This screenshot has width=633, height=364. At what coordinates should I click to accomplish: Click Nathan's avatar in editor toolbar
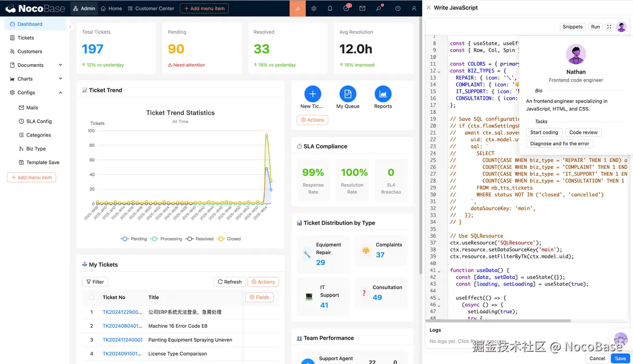coord(622,27)
